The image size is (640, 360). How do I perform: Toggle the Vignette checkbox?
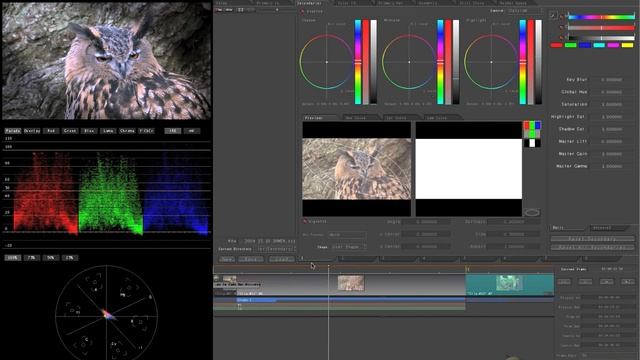click(305, 222)
